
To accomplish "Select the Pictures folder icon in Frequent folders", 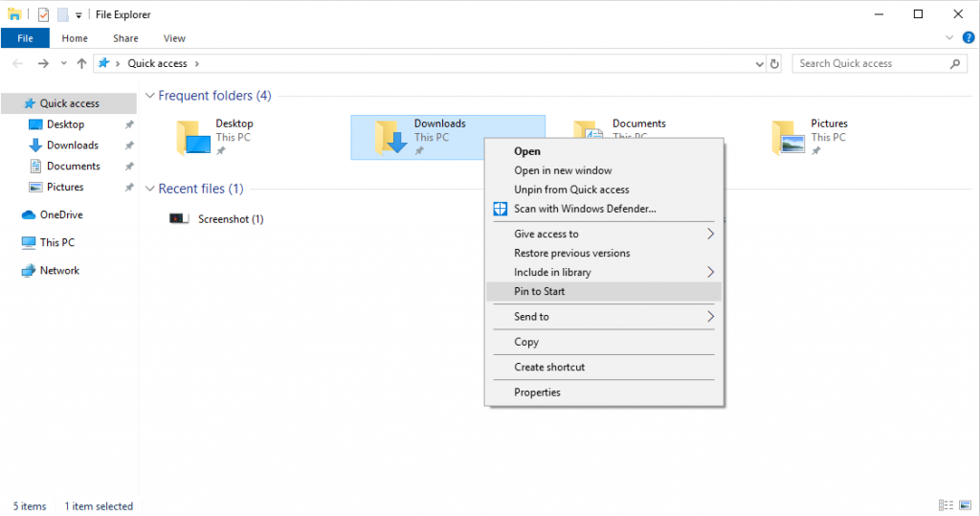I will point(789,137).
